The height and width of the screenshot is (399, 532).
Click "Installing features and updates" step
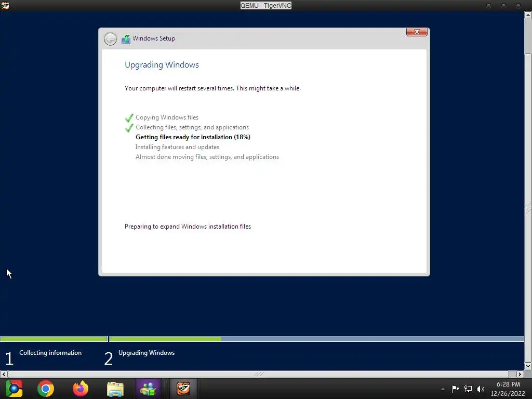(177, 147)
